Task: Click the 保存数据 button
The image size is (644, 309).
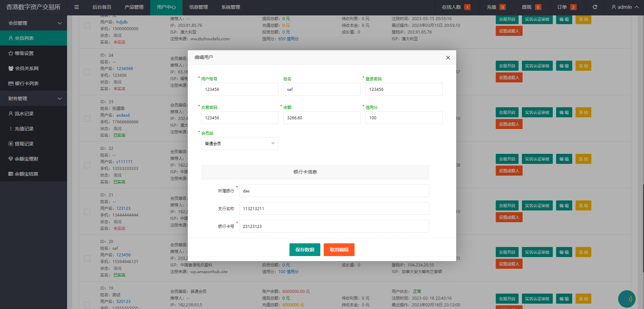Action: pyautogui.click(x=305, y=249)
